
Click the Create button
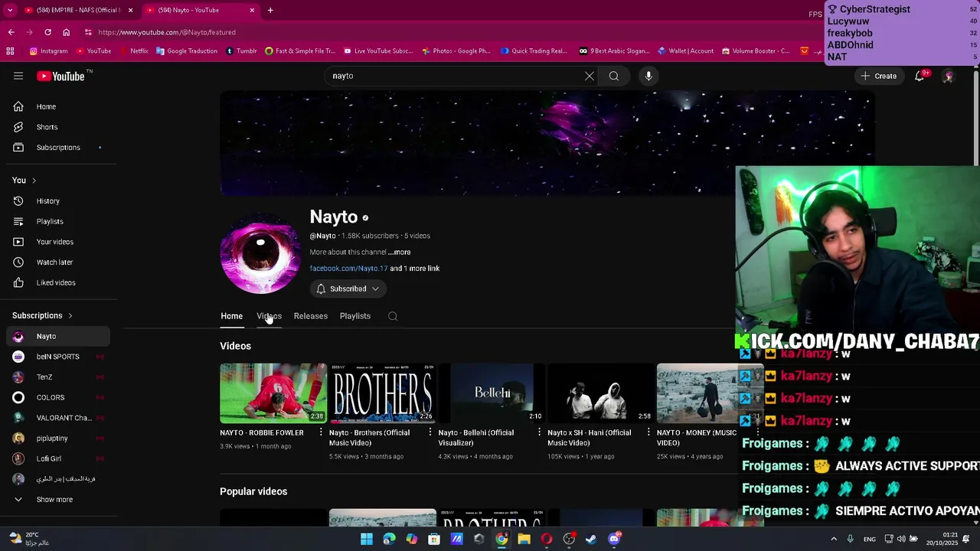coord(879,76)
